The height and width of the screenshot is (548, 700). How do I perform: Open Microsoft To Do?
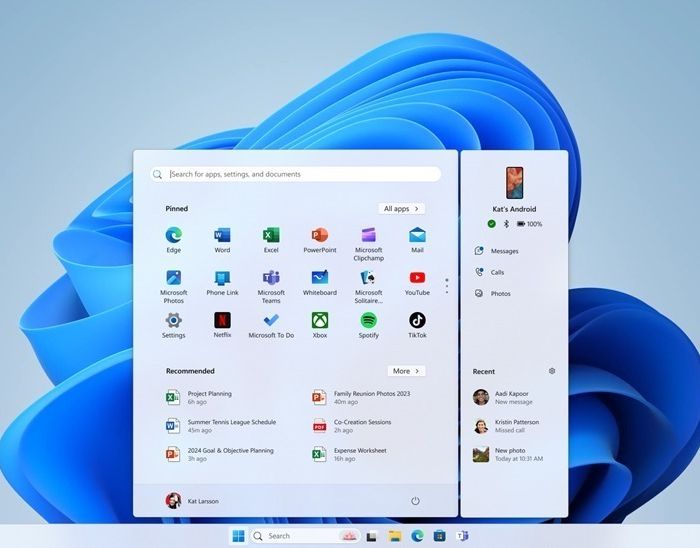(271, 325)
